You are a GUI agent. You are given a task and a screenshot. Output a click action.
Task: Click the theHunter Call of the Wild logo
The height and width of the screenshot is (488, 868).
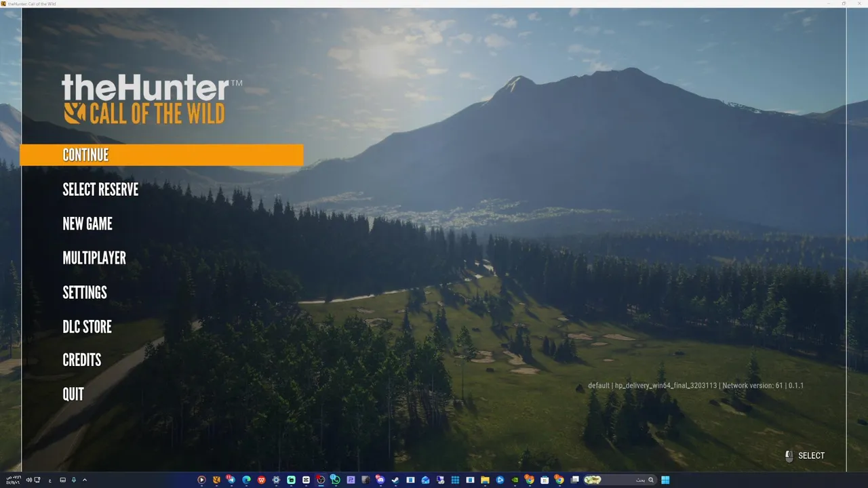pos(151,100)
